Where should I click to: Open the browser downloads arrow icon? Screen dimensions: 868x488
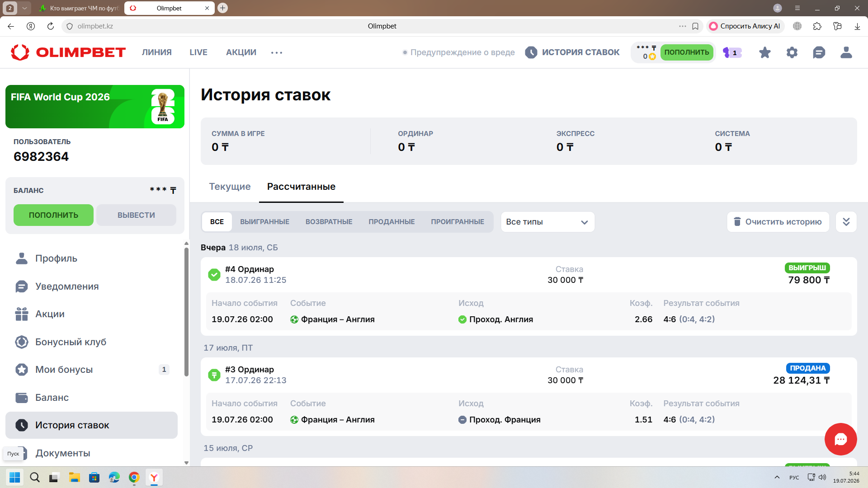[x=857, y=26]
